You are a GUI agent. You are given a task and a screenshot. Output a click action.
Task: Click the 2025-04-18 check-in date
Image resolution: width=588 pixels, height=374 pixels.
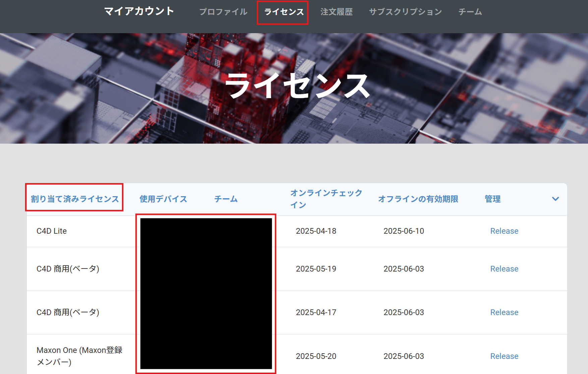click(316, 231)
